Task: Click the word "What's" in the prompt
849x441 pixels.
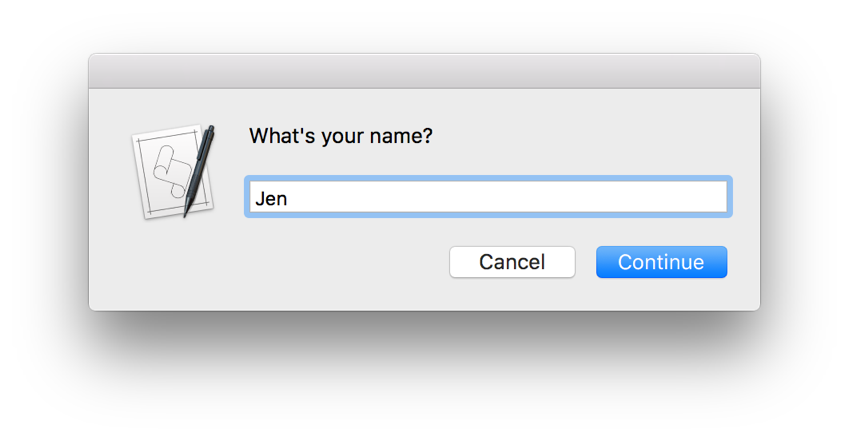Action: pos(282,135)
